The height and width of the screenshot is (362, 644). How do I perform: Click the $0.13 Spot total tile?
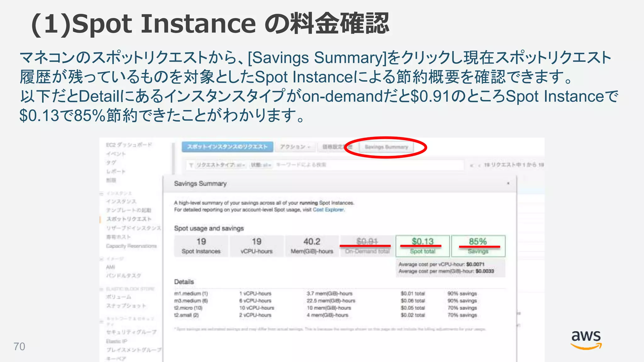click(423, 246)
